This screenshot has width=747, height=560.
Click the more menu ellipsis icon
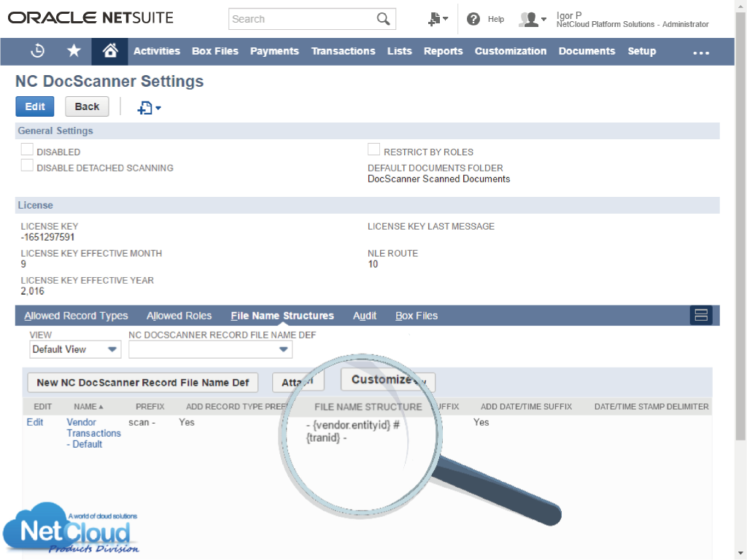(701, 52)
